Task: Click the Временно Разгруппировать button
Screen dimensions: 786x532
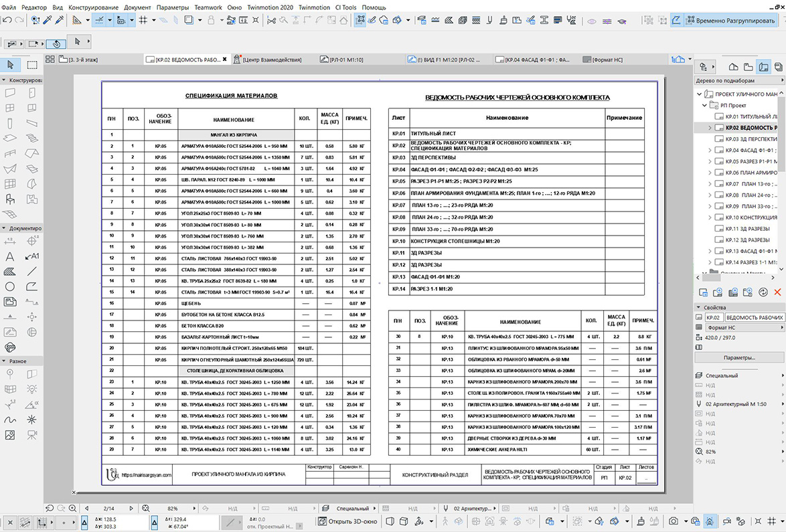Action: [731, 21]
